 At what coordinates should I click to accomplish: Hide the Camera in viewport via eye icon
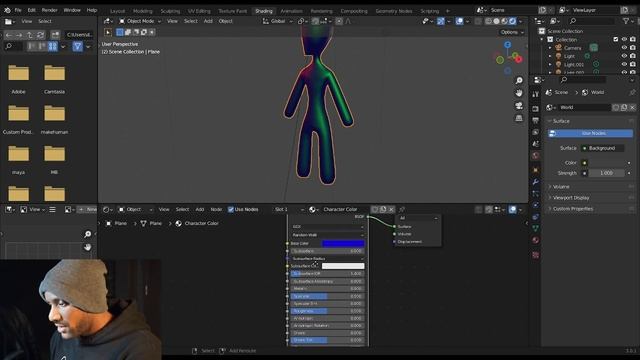pyautogui.click(x=624, y=48)
